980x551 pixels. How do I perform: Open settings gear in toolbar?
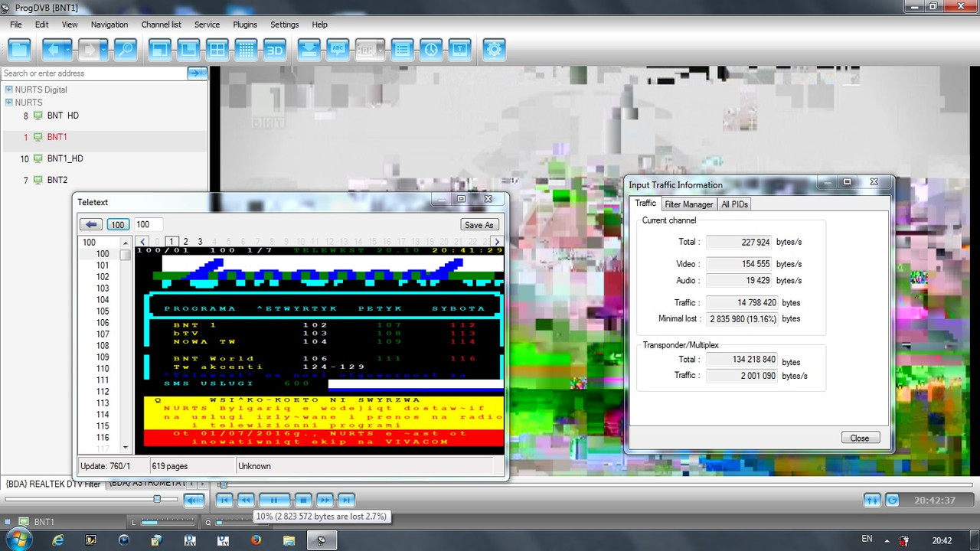[495, 50]
